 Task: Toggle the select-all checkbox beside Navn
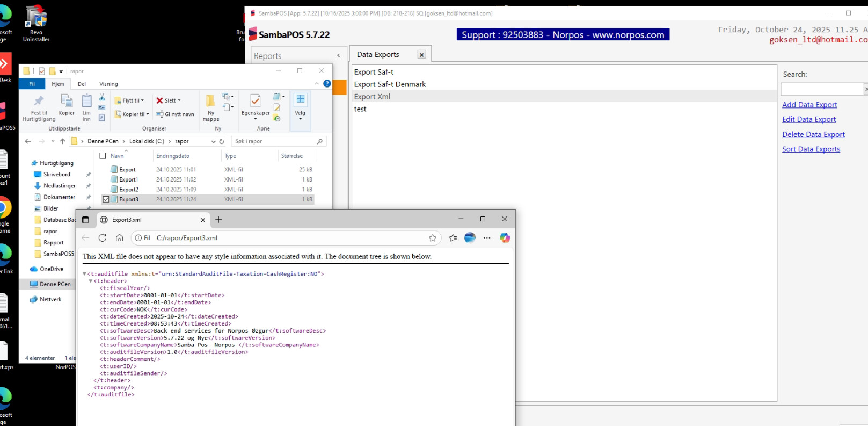tap(103, 156)
